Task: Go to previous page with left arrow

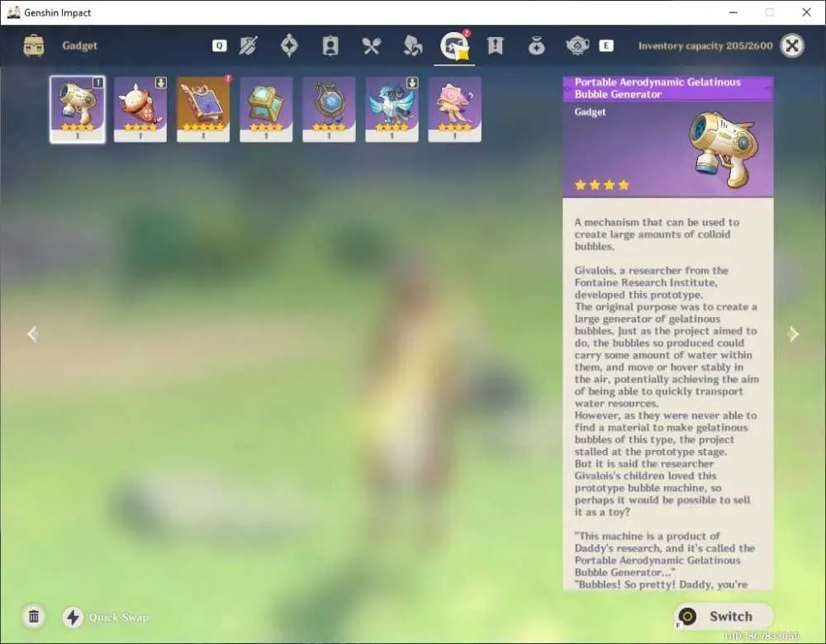Action: tap(33, 334)
